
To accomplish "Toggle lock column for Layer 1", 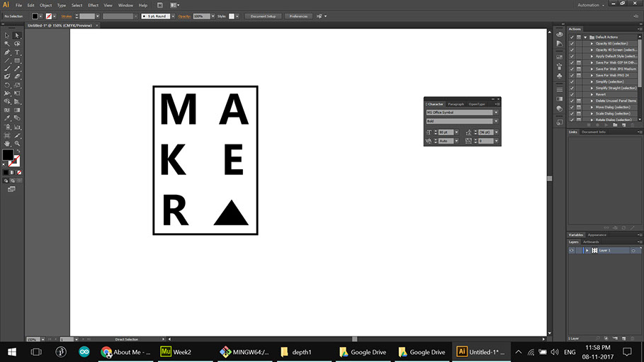I will (579, 250).
